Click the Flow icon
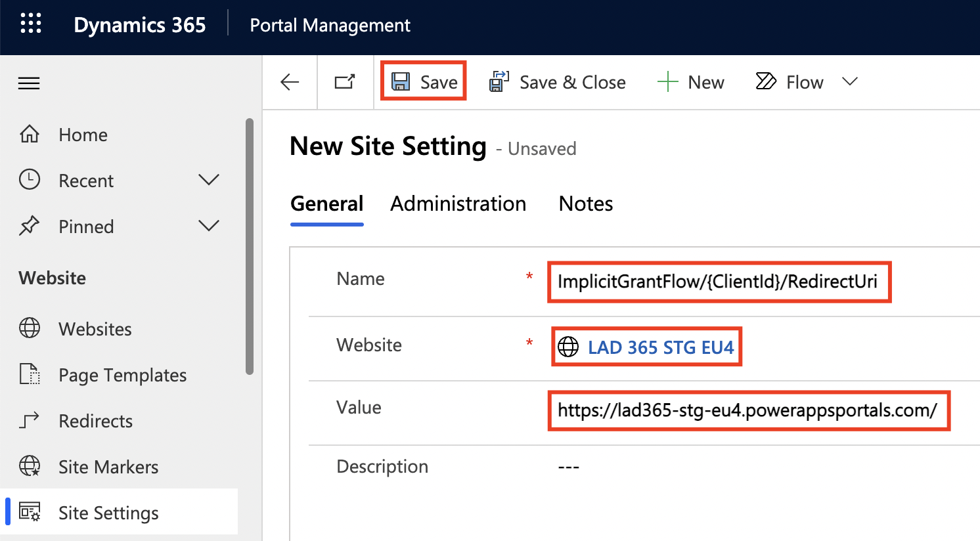 766,81
